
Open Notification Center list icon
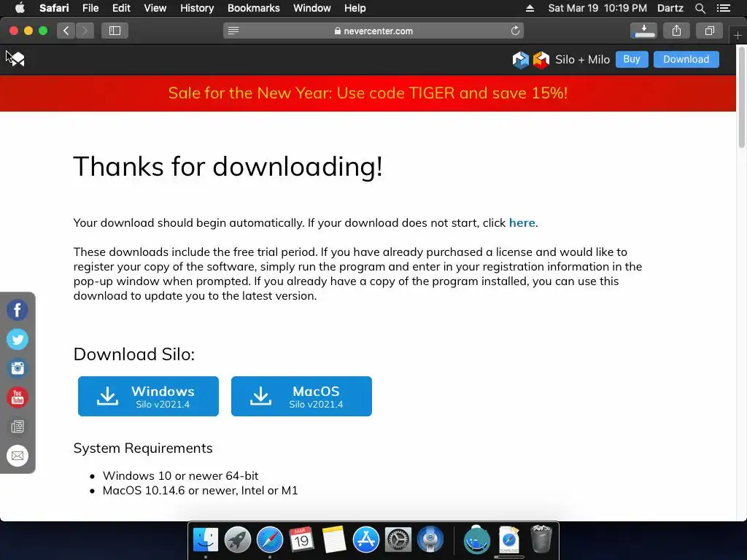coord(723,8)
